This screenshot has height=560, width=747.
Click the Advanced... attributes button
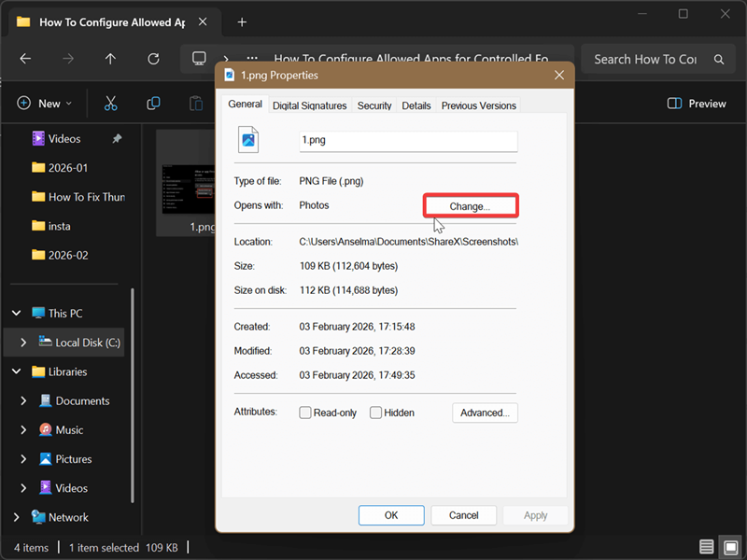[485, 413]
